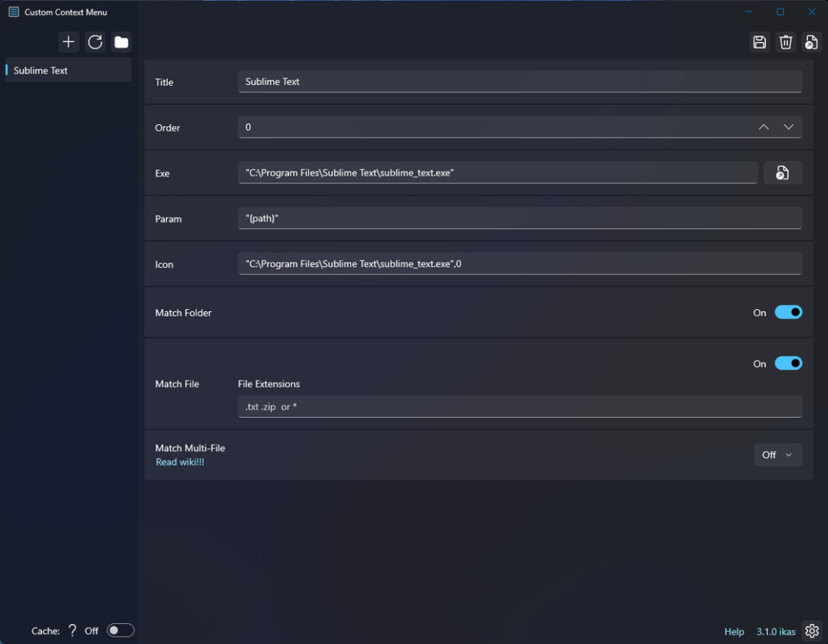This screenshot has height=644, width=828.
Task: Open Match Multi-File dropdown
Action: tap(778, 455)
